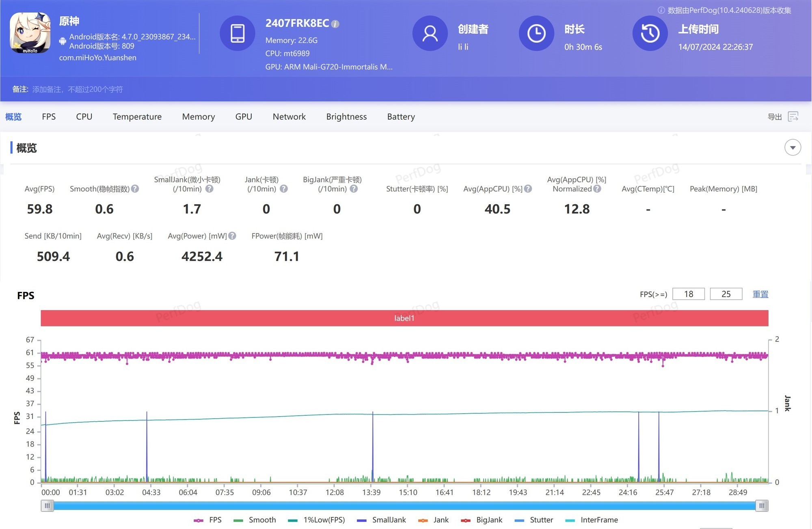
Task: Click the help icon next to Avg(AppCPU) Normalized
Action: pyautogui.click(x=597, y=189)
